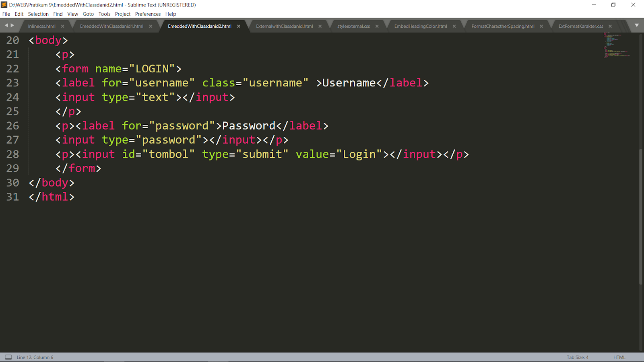Open the Preferences menu
This screenshot has height=362, width=644.
148,14
